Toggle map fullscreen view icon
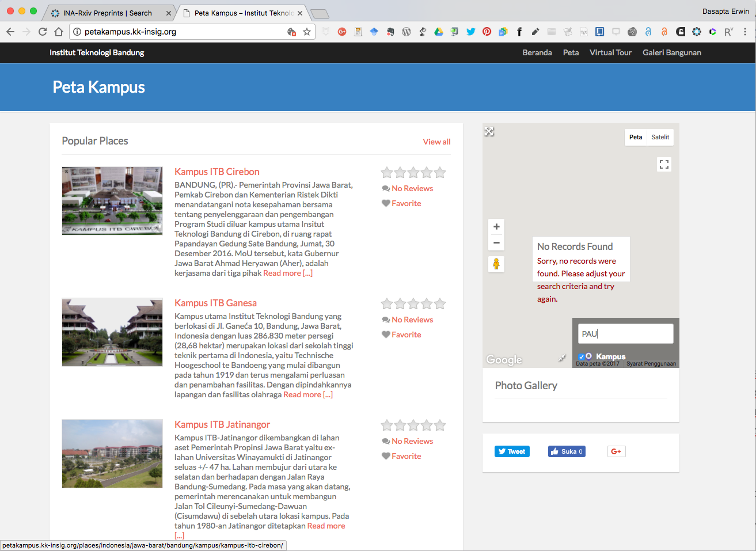The image size is (756, 551). point(664,164)
